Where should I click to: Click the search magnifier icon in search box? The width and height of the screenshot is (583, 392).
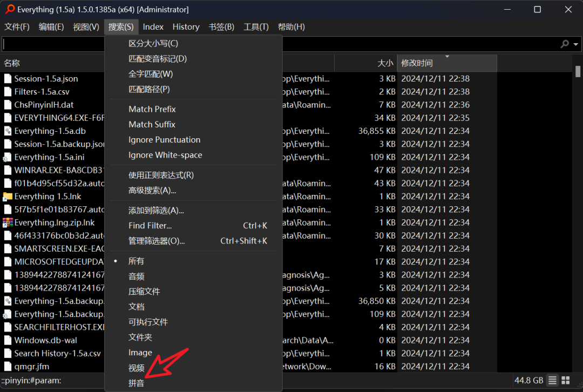coord(565,44)
